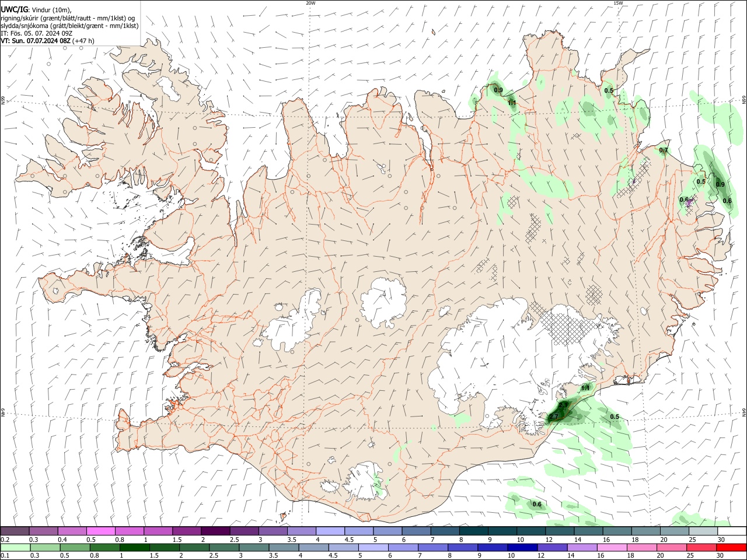
Task: Click the 'slydda/snjókoma (grátt/bleikt/grænt' header line
Action: [69, 26]
